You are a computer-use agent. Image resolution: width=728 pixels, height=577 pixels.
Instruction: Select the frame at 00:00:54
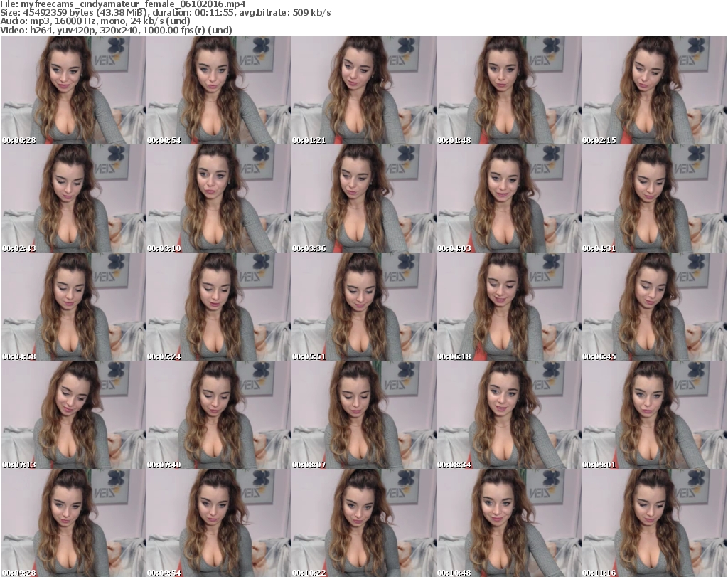218,90
